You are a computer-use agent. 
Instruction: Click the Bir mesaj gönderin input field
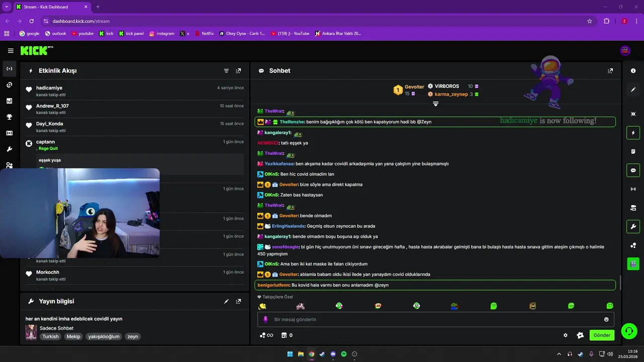[436, 319]
